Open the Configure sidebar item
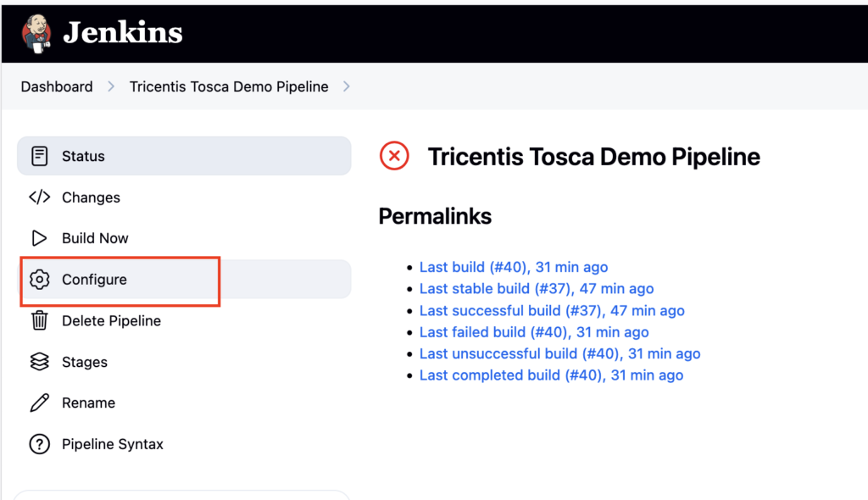This screenshot has width=868, height=500. click(184, 280)
